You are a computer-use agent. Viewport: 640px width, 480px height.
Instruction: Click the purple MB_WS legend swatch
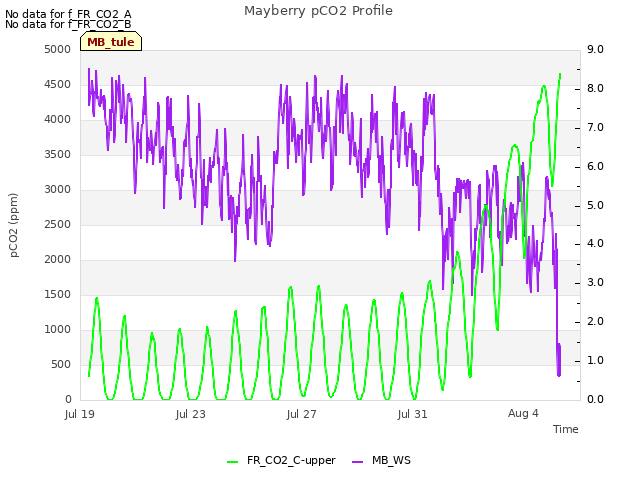358,462
